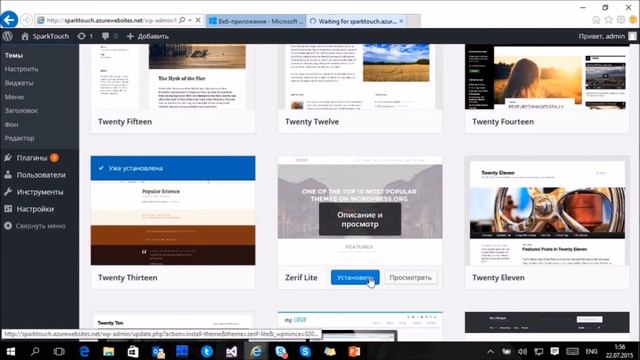The width and height of the screenshot is (640, 360).
Task: Open Favorites with the star icon
Action: coord(608,20)
